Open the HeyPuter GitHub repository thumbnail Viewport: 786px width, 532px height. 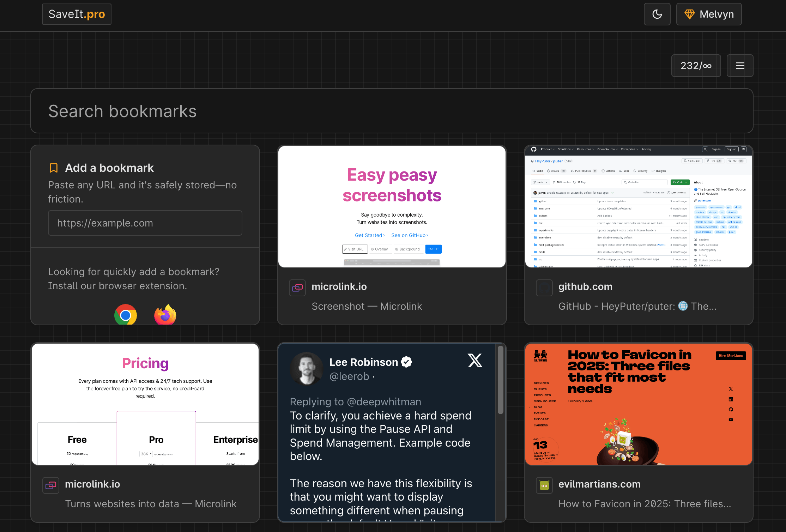point(639,207)
